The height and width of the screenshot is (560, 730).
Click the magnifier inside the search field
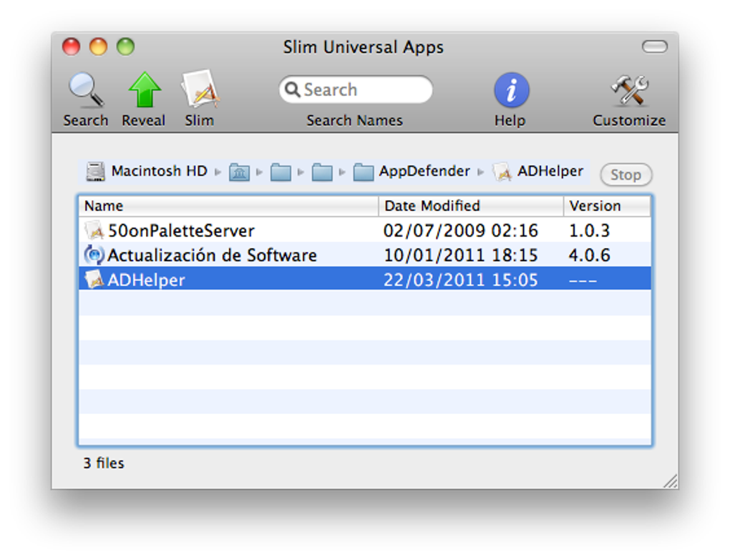[x=293, y=89]
